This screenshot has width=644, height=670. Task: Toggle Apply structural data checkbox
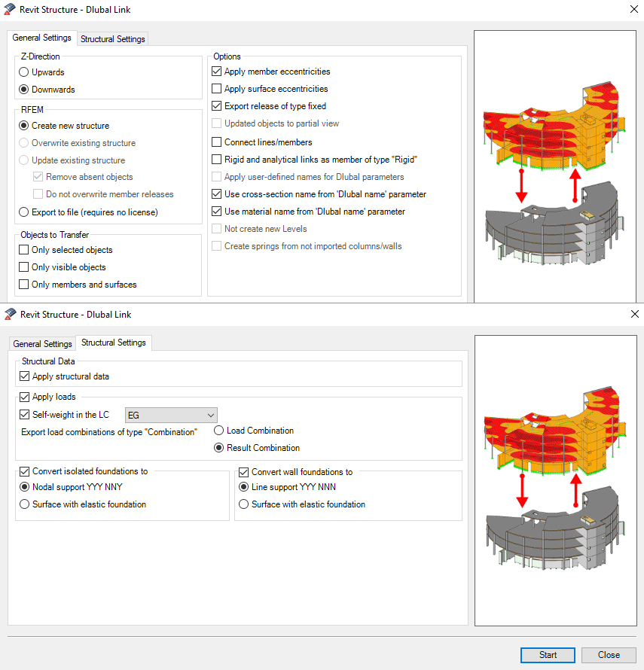pos(25,376)
